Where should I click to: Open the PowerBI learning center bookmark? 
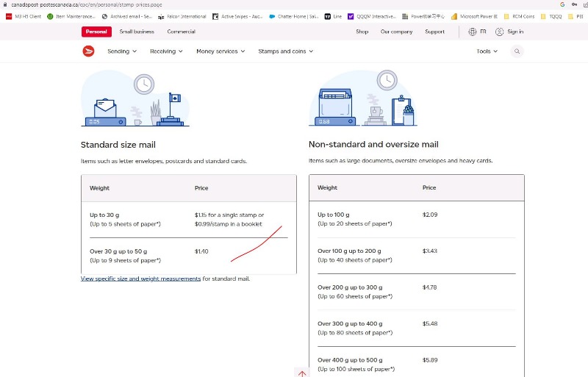click(x=423, y=16)
